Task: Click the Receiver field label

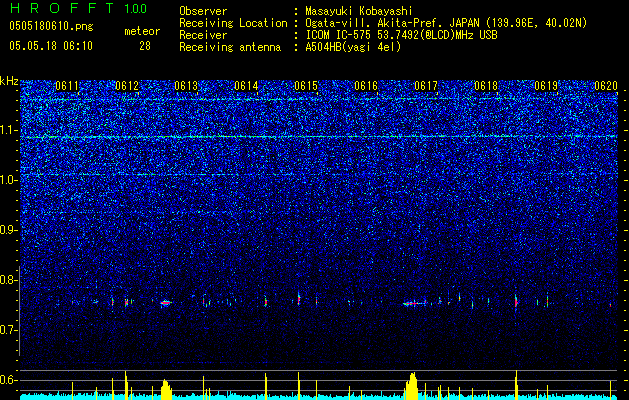Action: (203, 35)
